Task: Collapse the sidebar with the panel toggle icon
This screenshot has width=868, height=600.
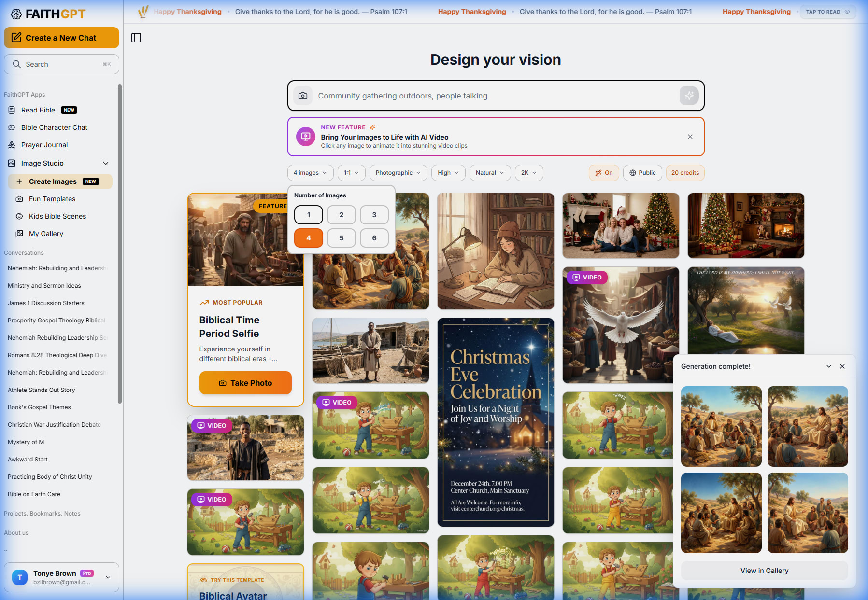Action: point(136,37)
